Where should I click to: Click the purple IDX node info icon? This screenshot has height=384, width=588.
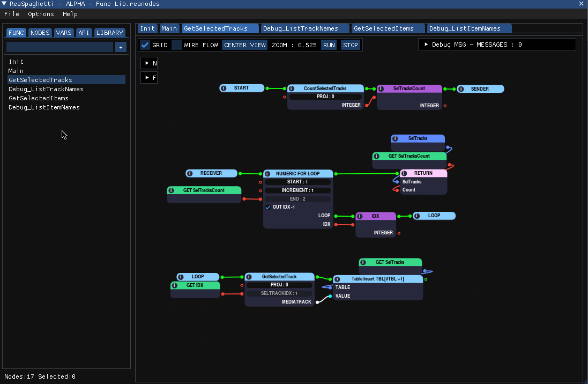(360, 216)
